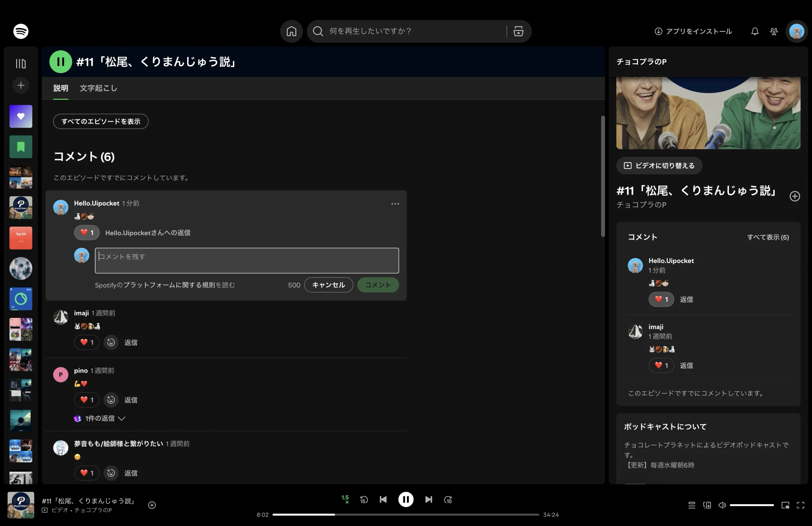Reply to 夢音もも comment
Viewport: 812px width, 526px height.
(x=131, y=473)
